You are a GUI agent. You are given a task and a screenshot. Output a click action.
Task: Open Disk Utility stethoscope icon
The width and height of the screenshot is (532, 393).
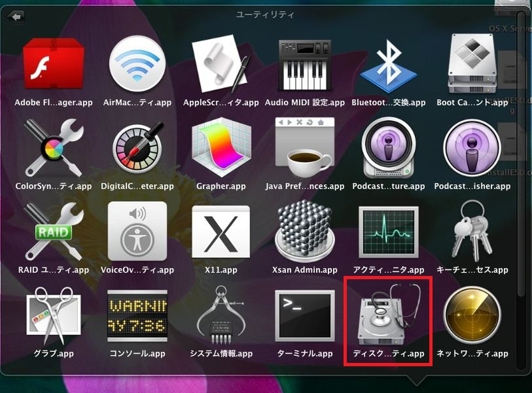(x=388, y=316)
